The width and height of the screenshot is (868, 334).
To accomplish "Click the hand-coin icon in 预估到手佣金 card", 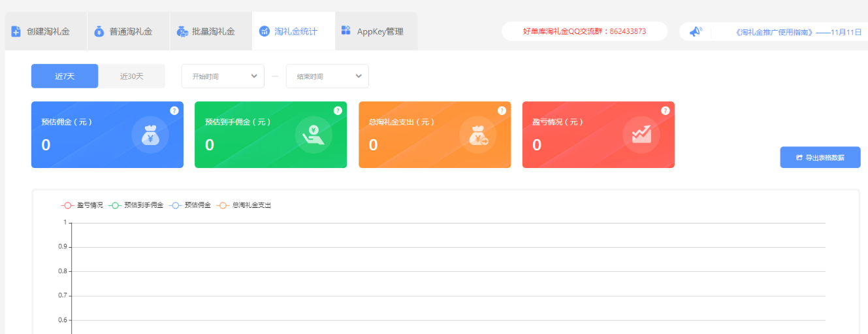I will 313,135.
